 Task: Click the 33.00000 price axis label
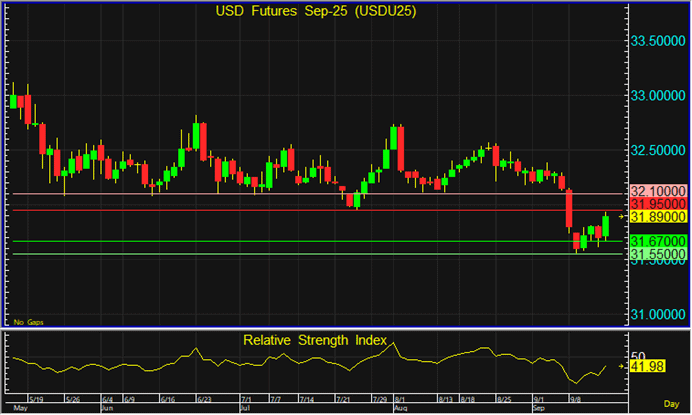[x=658, y=96]
